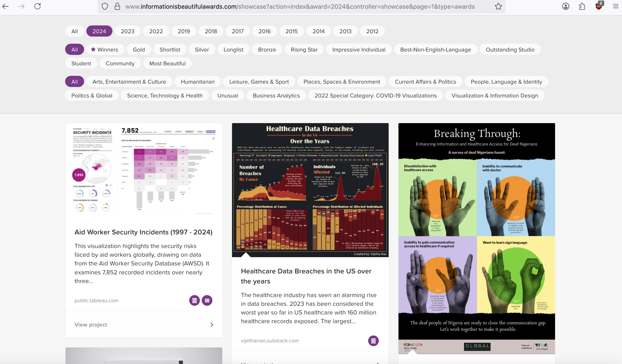This screenshot has width=622, height=364.
Task: Select the Humanitarian category filter
Action: [198, 82]
